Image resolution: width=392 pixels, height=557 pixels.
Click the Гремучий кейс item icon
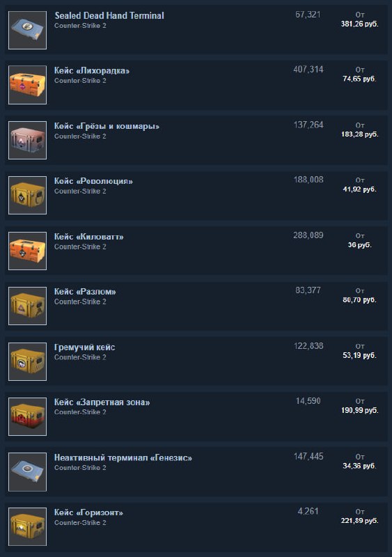(x=27, y=361)
